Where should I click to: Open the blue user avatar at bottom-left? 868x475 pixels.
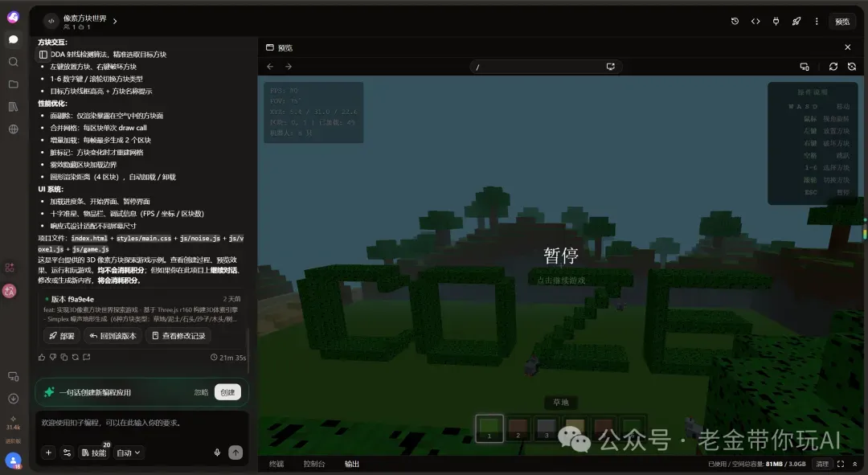pos(14,460)
